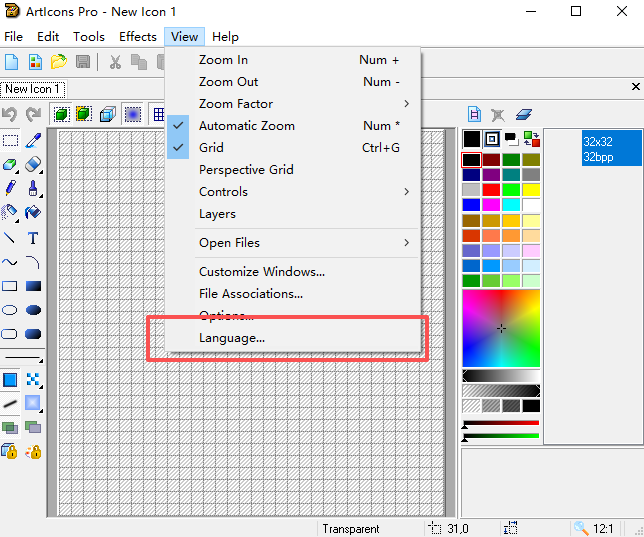The height and width of the screenshot is (537, 644).
Task: Select the Text tool
Action: (33, 238)
